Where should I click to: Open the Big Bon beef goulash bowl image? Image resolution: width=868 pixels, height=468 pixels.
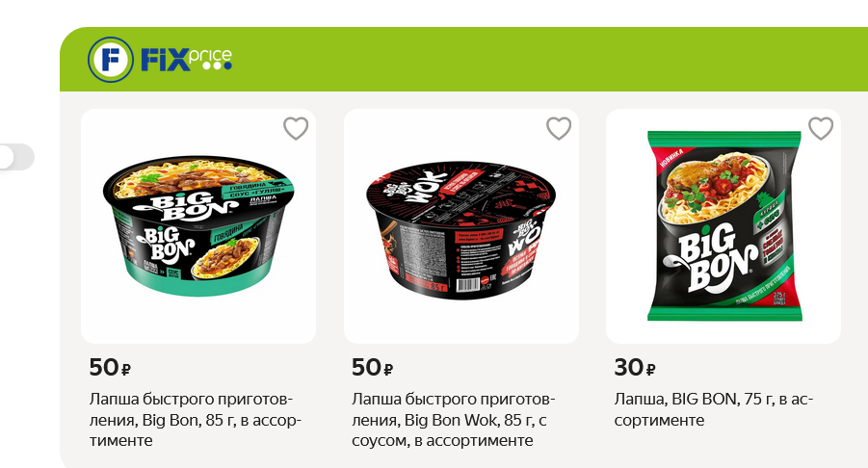pyautogui.click(x=198, y=225)
